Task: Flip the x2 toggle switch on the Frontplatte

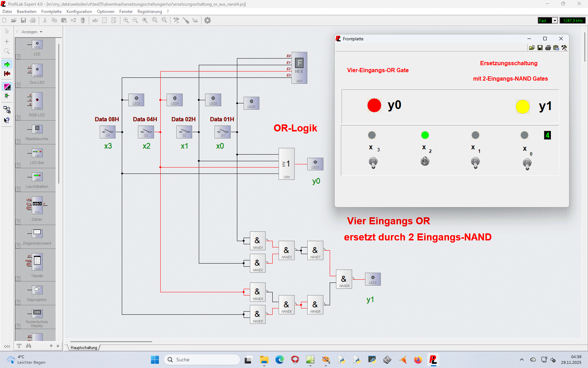Action: (x=425, y=161)
